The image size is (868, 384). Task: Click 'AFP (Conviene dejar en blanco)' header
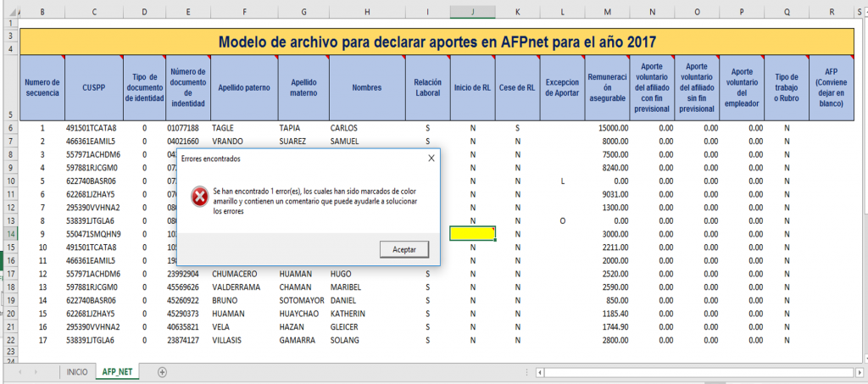[832, 87]
